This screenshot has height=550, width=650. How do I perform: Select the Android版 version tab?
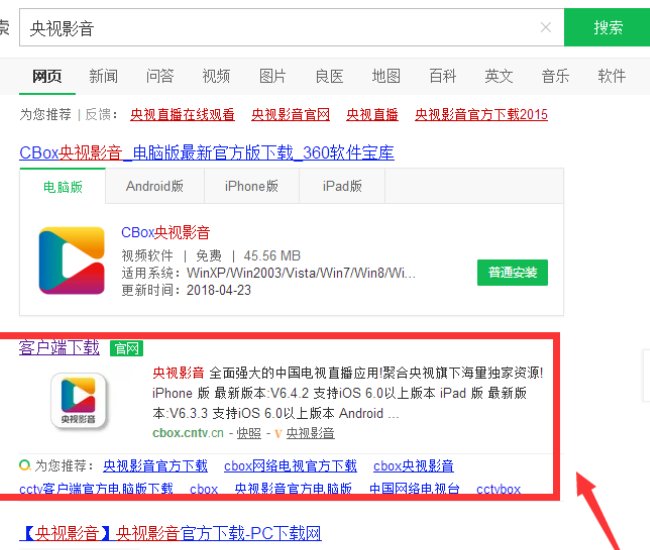click(x=155, y=187)
